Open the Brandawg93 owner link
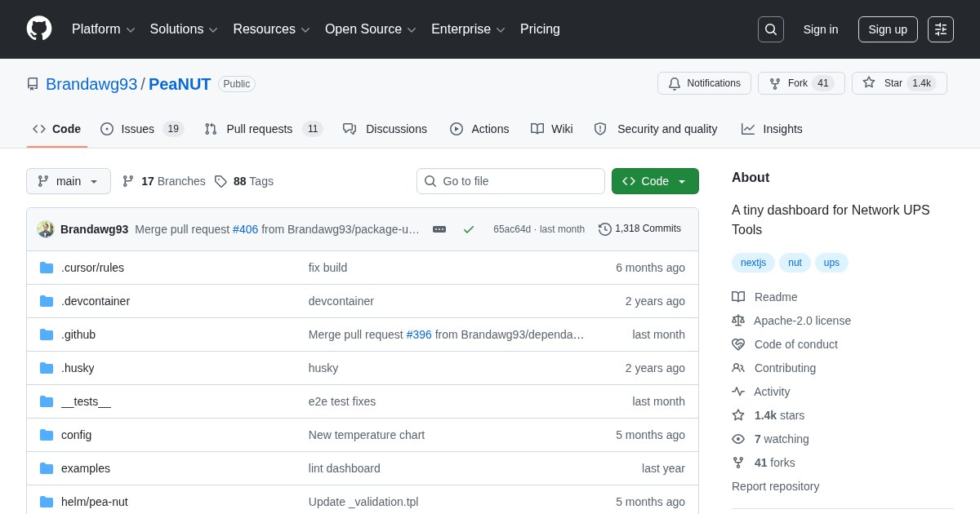The height and width of the screenshot is (514, 980). click(x=91, y=84)
